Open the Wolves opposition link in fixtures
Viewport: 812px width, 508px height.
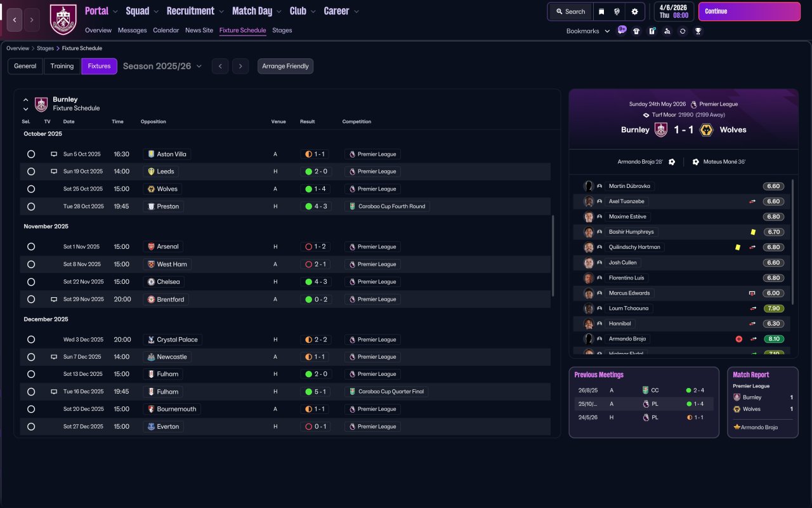(163, 189)
